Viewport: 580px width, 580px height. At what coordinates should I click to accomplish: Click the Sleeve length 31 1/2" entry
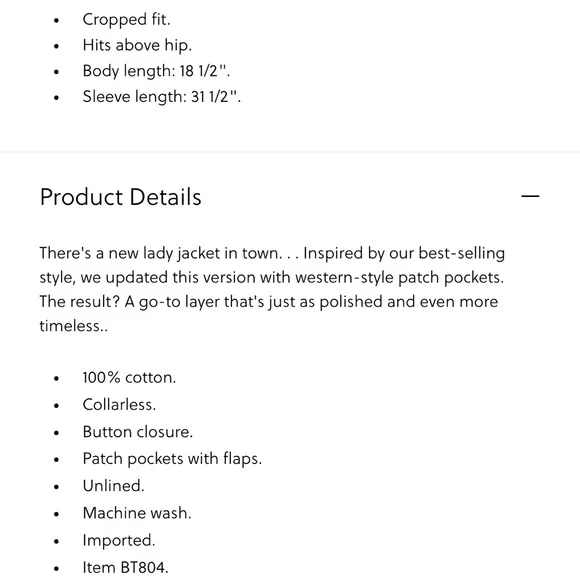(162, 97)
